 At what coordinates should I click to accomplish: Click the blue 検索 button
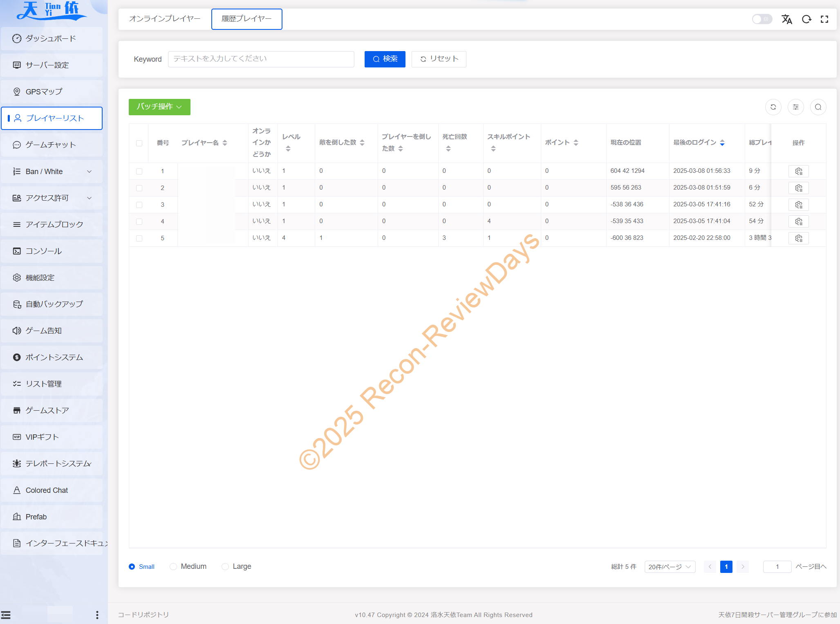click(x=385, y=59)
